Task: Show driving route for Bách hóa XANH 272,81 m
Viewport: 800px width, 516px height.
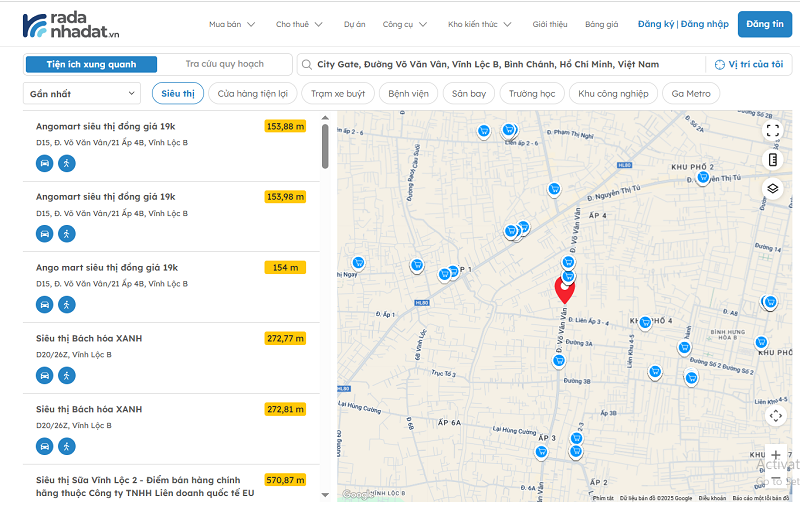Action: [44, 447]
